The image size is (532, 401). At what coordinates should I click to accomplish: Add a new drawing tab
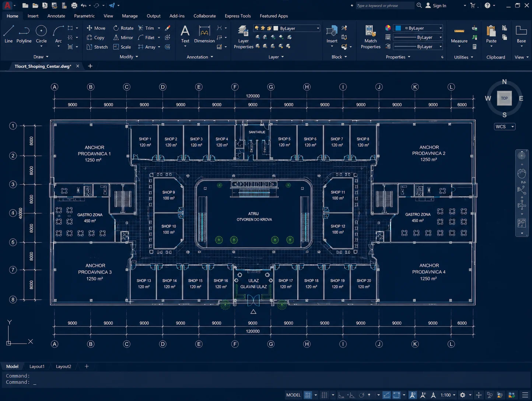[90, 66]
